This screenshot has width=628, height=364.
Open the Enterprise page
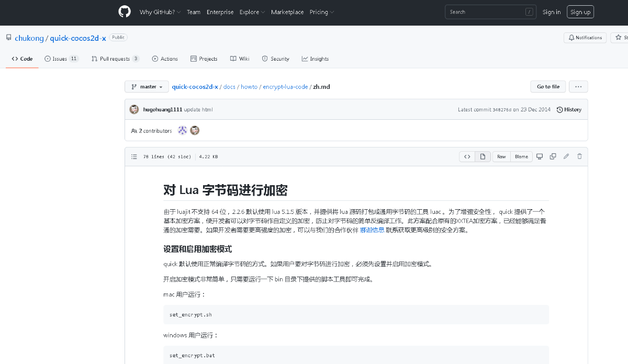tap(220, 12)
